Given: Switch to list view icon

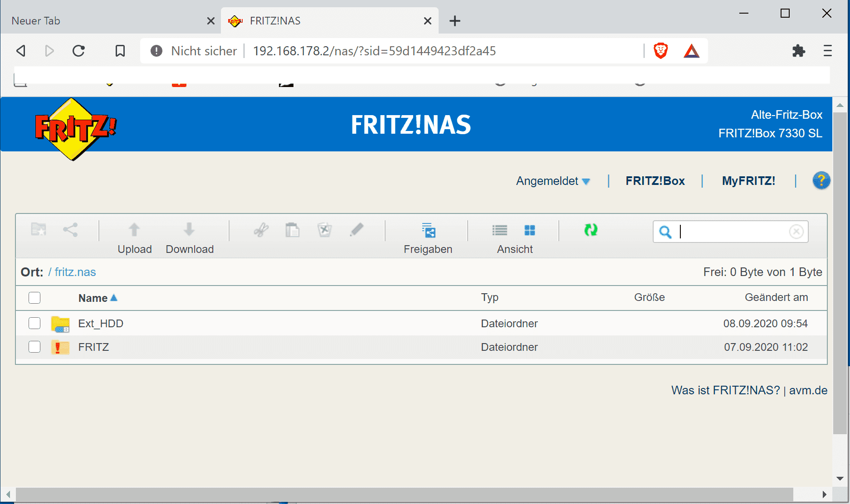Looking at the screenshot, I should coord(500,230).
